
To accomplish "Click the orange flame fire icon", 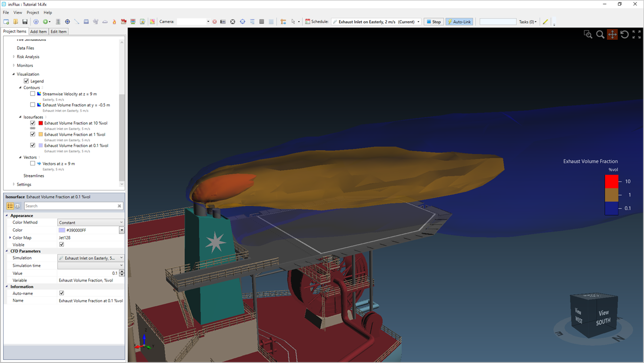I will [x=114, y=22].
